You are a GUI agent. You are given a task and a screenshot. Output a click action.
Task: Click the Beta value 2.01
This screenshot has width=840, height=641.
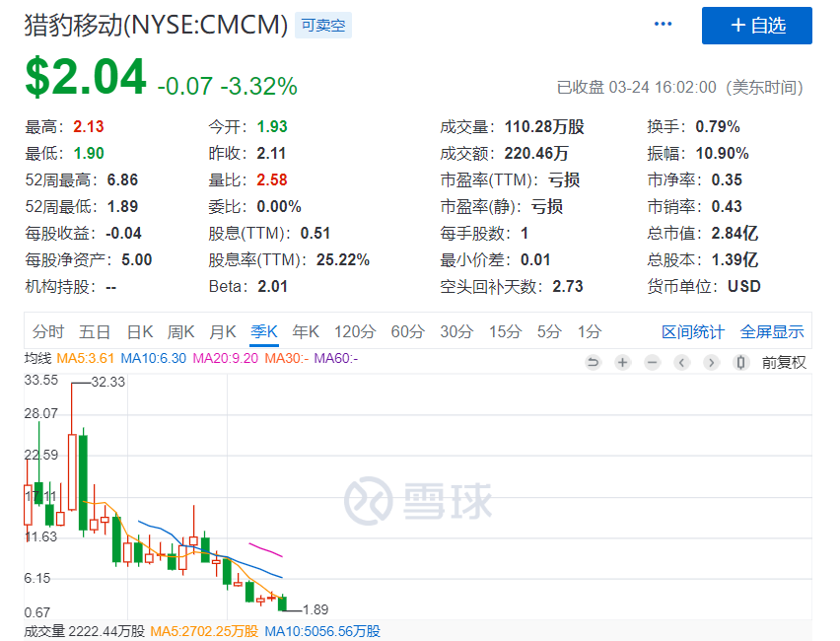point(273,287)
